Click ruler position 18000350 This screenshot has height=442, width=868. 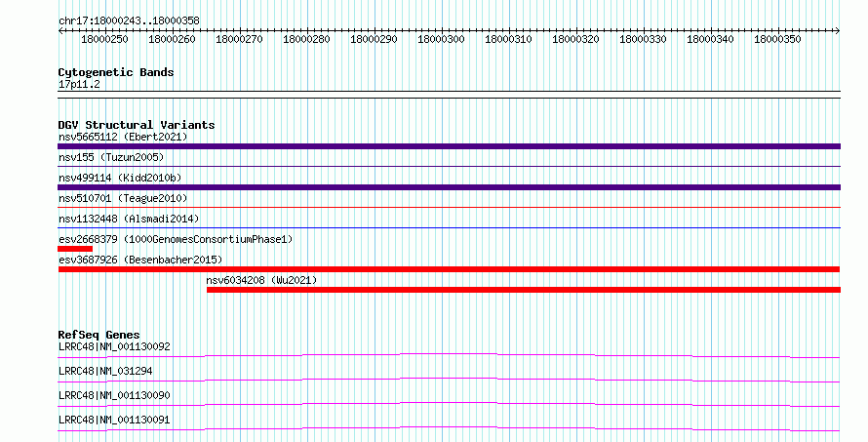tap(777, 39)
